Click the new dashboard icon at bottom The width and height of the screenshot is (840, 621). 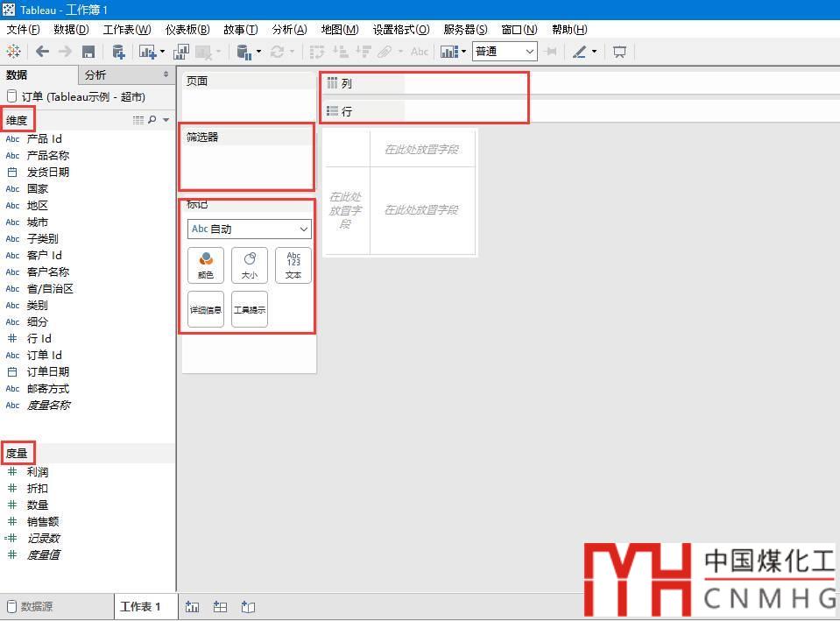click(x=221, y=606)
